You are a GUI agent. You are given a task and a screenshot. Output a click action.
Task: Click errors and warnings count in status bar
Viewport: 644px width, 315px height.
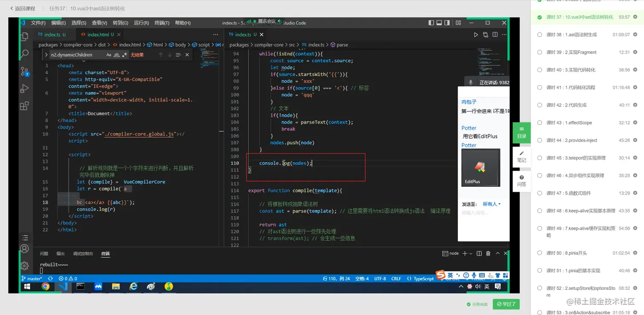click(68, 278)
